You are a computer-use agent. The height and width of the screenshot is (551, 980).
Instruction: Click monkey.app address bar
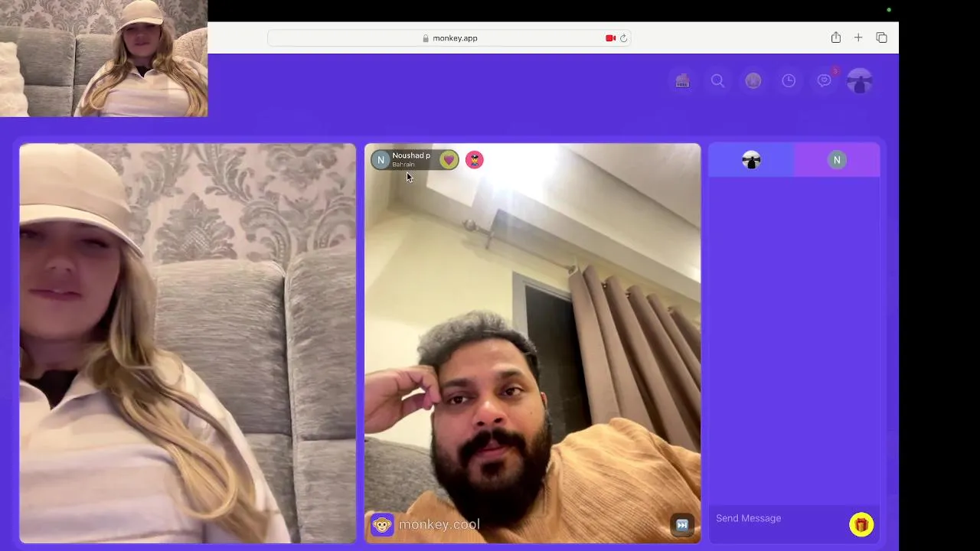click(449, 38)
